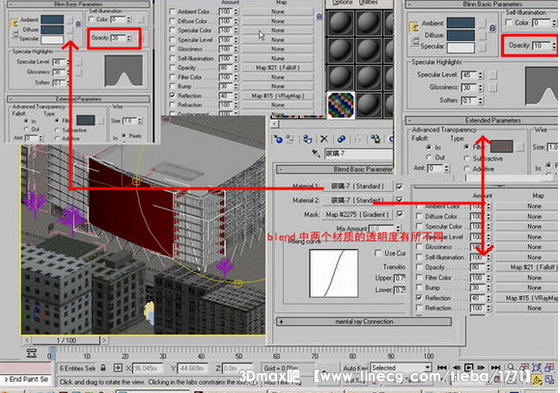
Task: Enable the Use Curve checkbox
Action: pos(378,253)
